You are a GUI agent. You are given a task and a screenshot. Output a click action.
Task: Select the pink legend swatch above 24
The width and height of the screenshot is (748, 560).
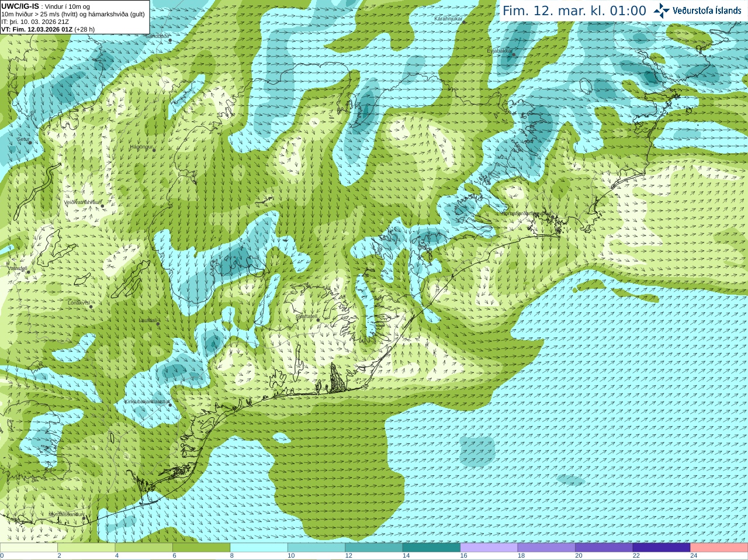tap(719, 548)
